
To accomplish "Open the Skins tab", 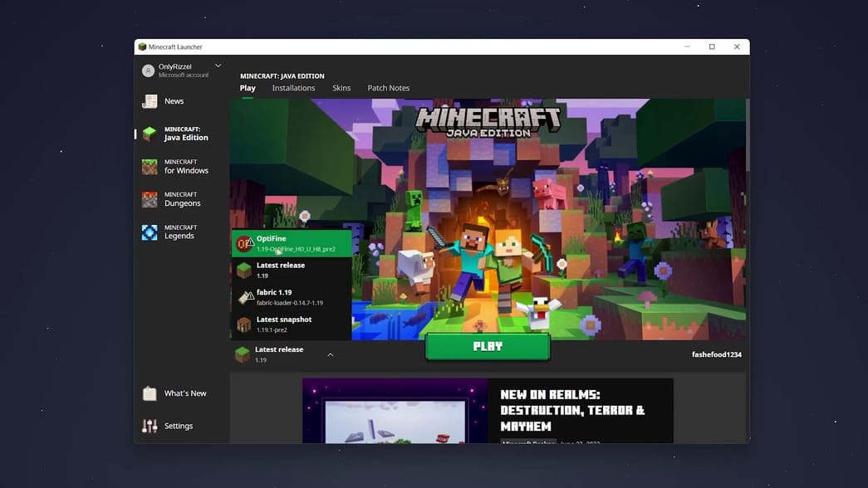I will coord(341,87).
